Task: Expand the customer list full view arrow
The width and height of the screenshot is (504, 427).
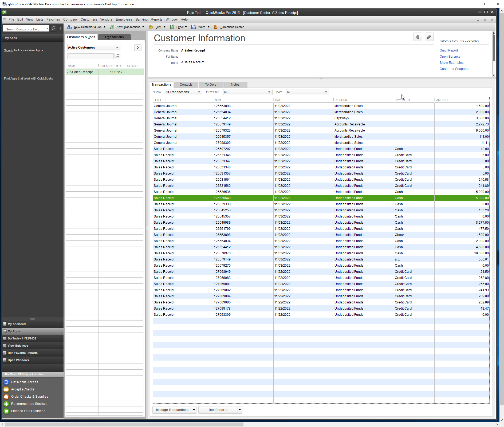Action: tap(138, 48)
